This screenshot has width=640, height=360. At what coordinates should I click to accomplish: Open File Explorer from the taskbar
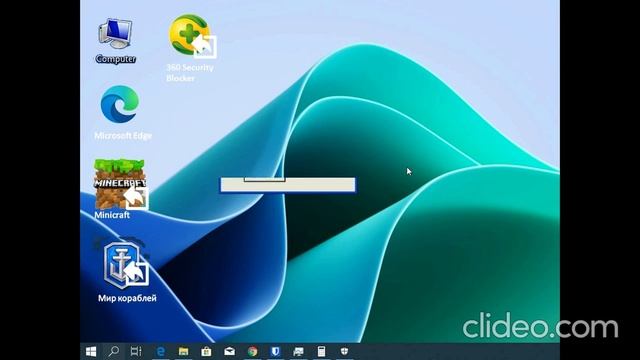[184, 351]
